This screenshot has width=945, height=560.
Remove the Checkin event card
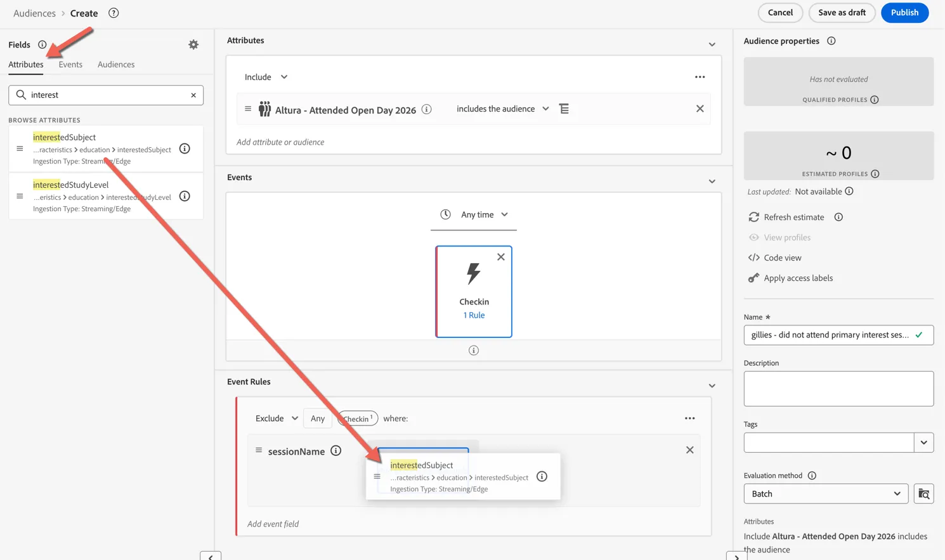(501, 257)
